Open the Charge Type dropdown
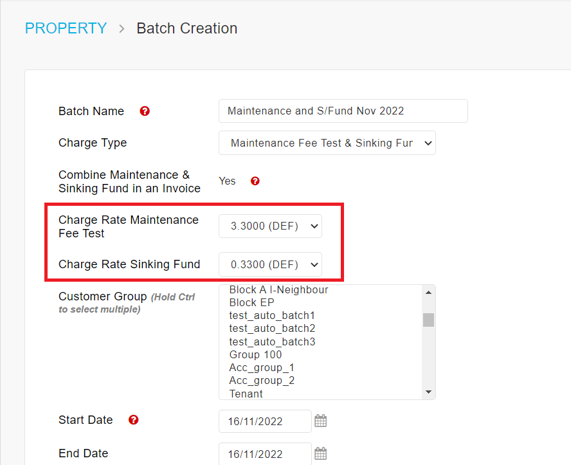This screenshot has width=571, height=465. 327,143
